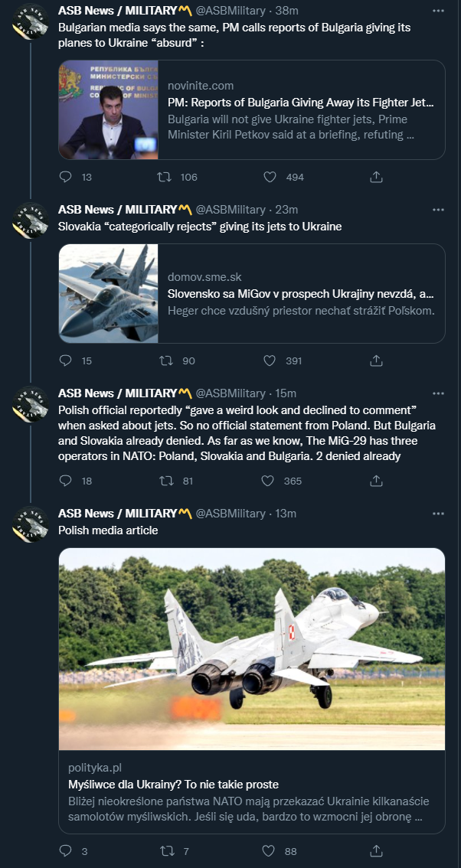
Task: Open ASB News profile avatar on Polish media tweet
Action: click(31, 524)
